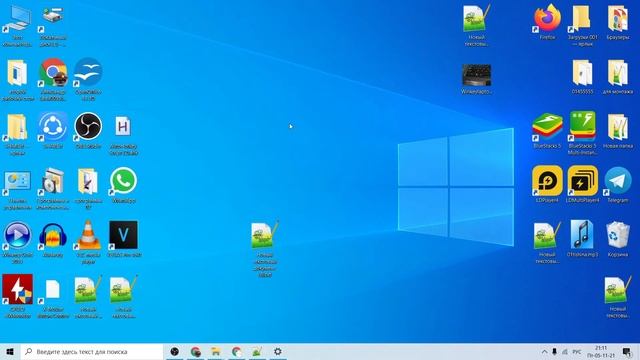This screenshot has width=640, height=360.
Task: Select the VLC media player cone icon
Action: (88, 236)
